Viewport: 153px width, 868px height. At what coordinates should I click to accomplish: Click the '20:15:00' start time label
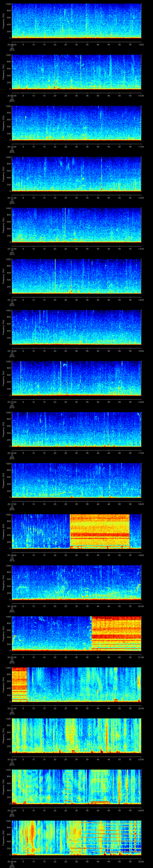(x=12, y=402)
